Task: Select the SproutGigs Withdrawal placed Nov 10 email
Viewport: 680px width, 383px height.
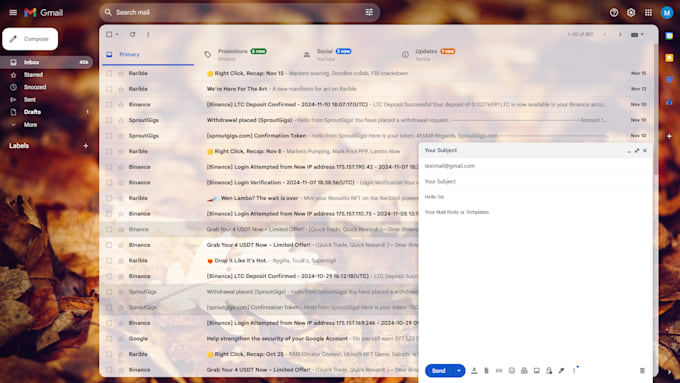Action: click(109, 120)
